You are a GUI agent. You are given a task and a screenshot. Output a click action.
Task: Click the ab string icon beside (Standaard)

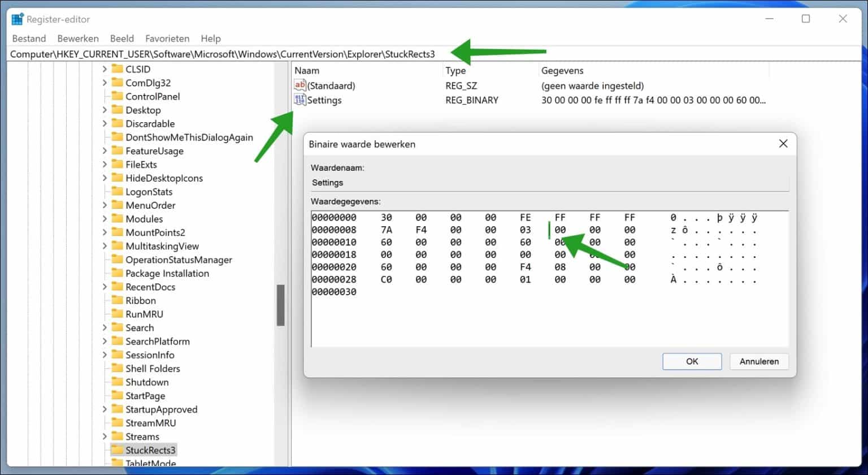(x=300, y=85)
